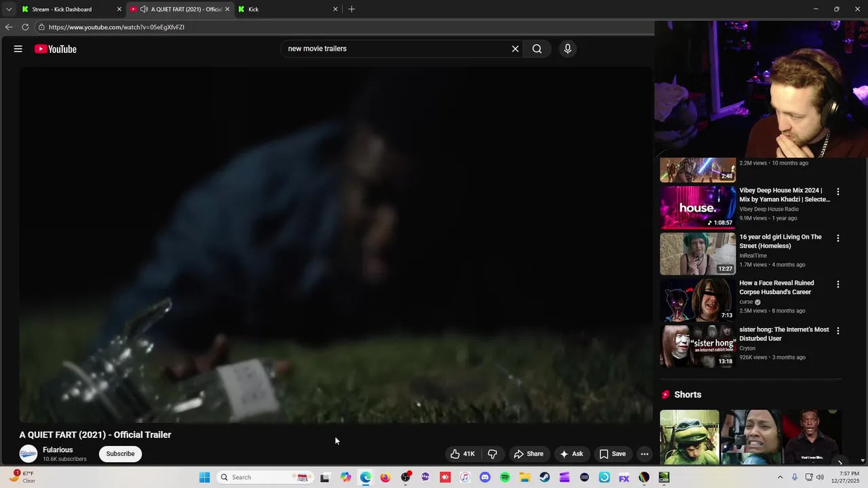868x488 pixels.
Task: Open the taskbar volume control
Action: [821, 478]
